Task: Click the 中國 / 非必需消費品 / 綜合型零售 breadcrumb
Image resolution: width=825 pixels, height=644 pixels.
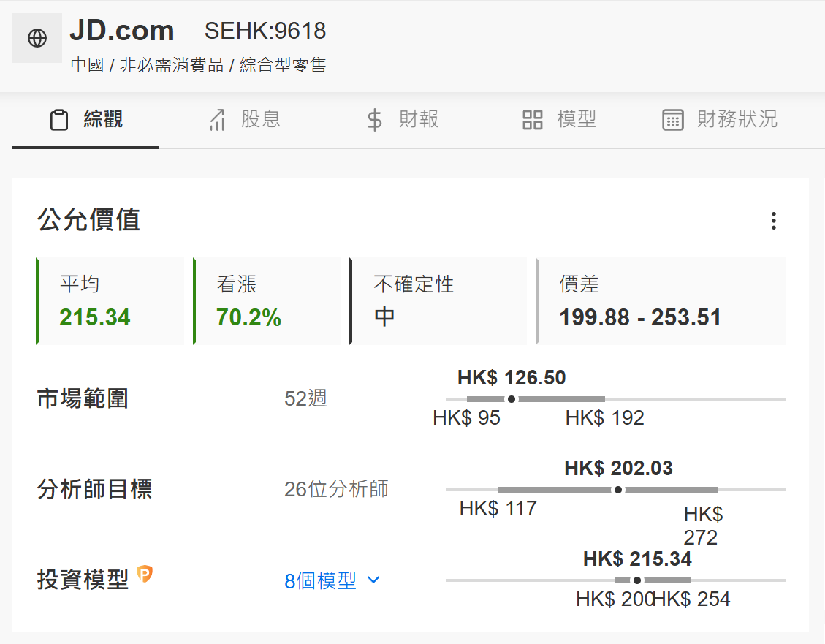Action: (198, 65)
